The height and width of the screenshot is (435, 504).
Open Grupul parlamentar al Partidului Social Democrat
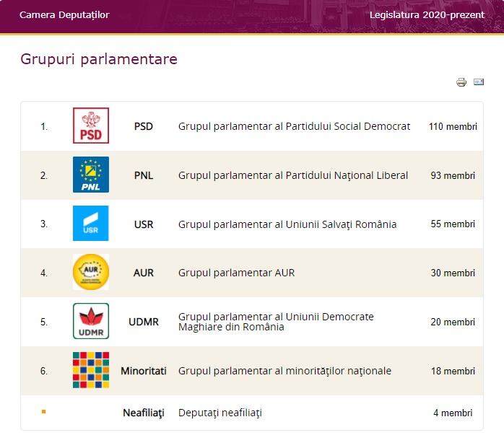(294, 126)
